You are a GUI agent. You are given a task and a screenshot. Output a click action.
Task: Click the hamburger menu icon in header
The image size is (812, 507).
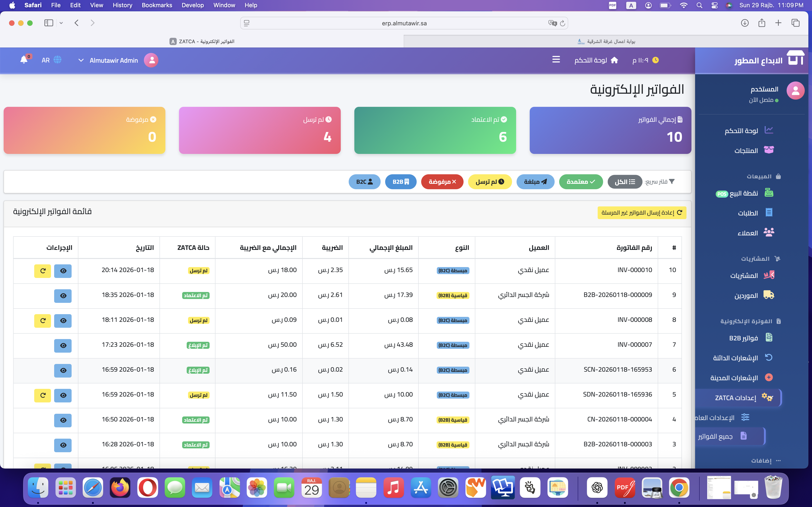[x=556, y=60]
